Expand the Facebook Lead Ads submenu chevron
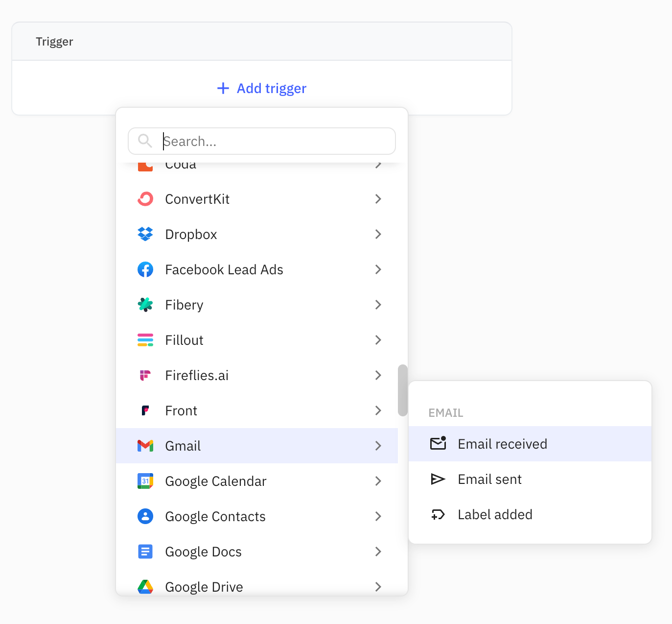Image resolution: width=672 pixels, height=624 pixels. [378, 269]
